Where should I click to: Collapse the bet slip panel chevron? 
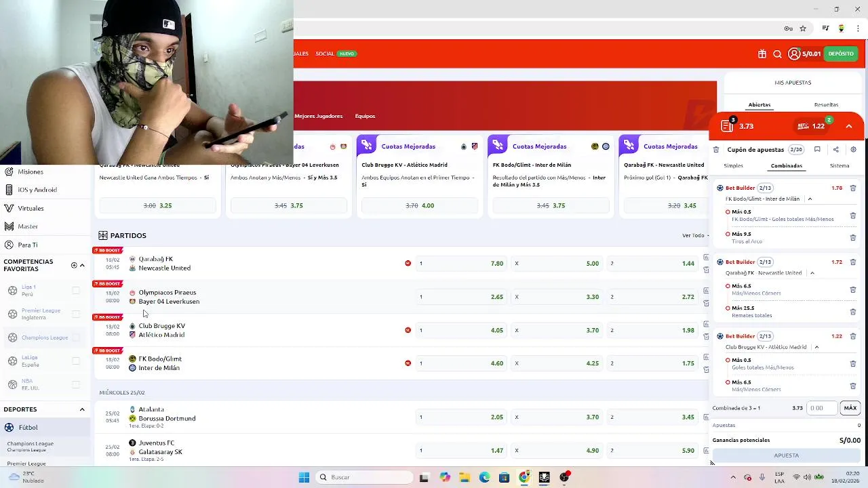pos(848,126)
